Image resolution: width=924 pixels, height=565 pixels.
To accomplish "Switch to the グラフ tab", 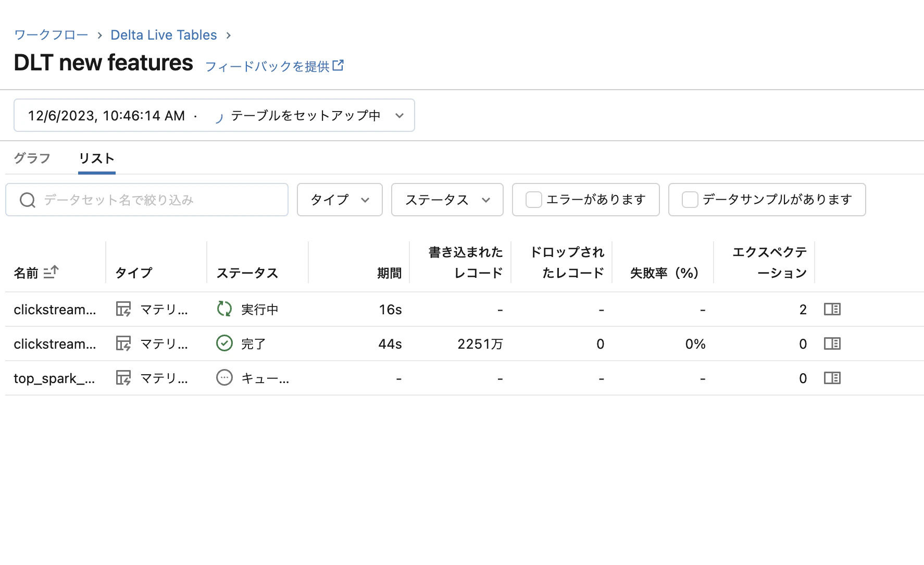I will (31, 157).
